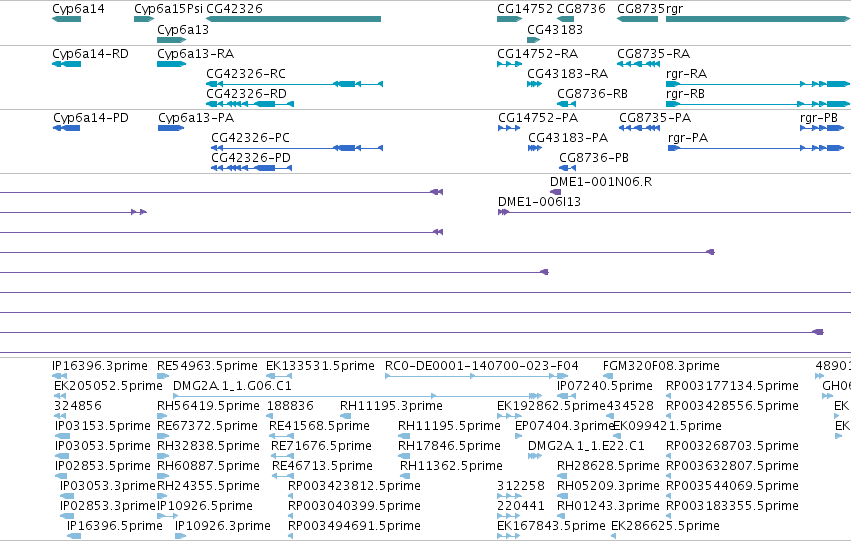Select the CG14752-RA transcript label
851x541 pixels.
[537, 54]
